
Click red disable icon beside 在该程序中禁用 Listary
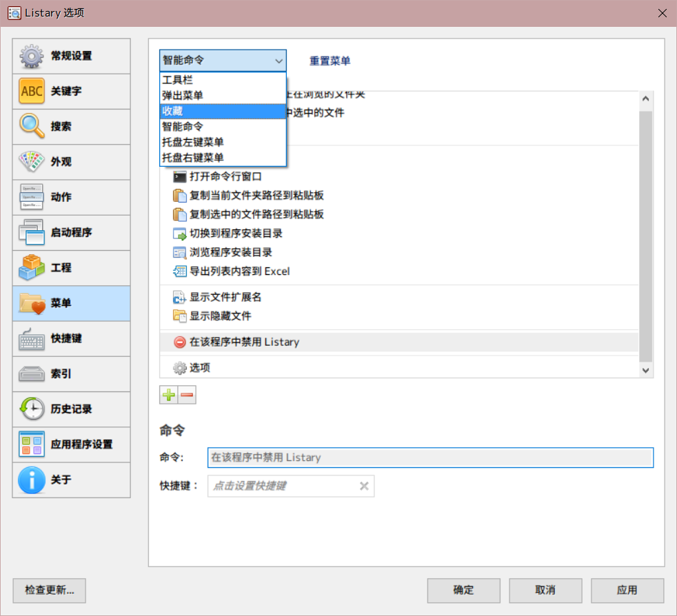tap(180, 342)
